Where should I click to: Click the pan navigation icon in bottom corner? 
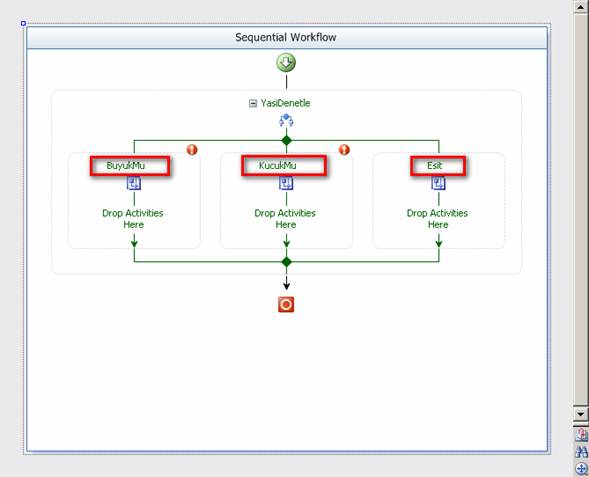tap(581, 468)
